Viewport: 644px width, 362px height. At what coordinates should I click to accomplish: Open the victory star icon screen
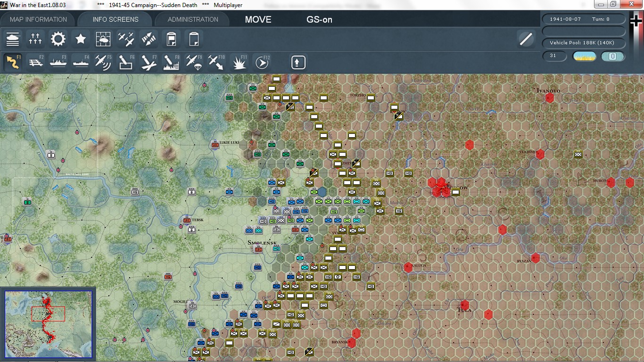[x=81, y=39]
